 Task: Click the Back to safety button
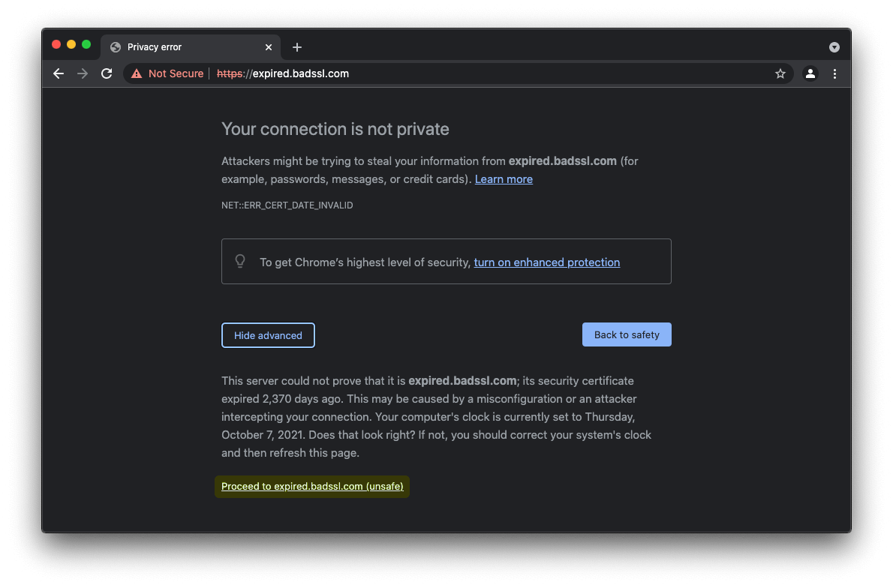click(627, 334)
